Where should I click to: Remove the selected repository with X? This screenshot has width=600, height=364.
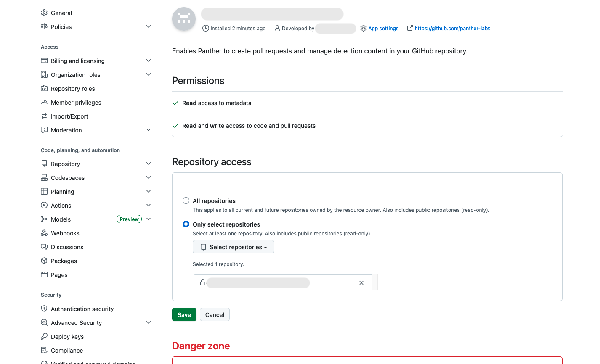coord(361,283)
